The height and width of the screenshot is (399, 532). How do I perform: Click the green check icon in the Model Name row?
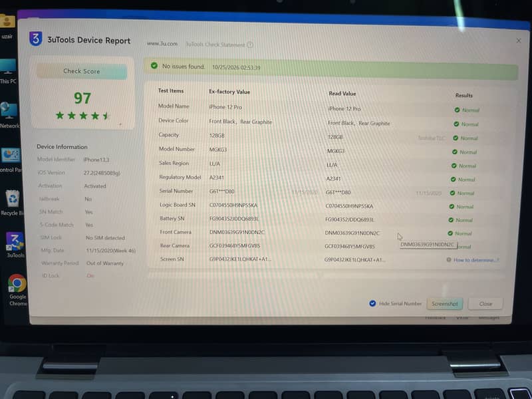click(457, 110)
